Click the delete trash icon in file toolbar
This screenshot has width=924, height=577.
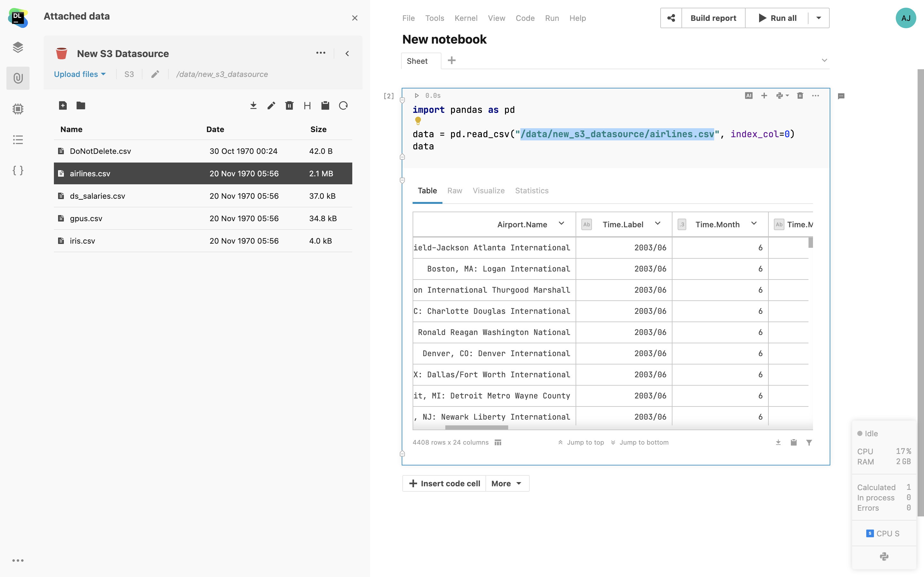(289, 106)
